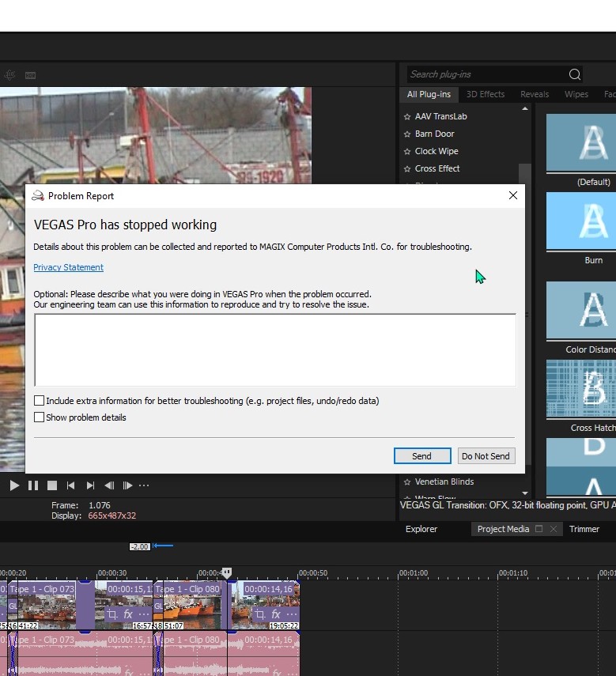616x676 pixels.
Task: Click the Display value 665x487x32
Action: click(112, 515)
